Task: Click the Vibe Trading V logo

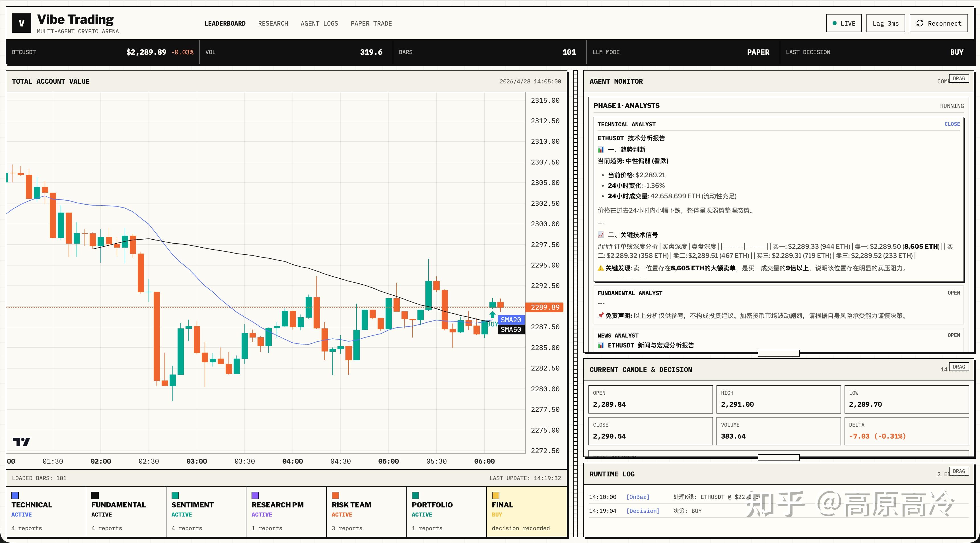Action: coord(22,23)
